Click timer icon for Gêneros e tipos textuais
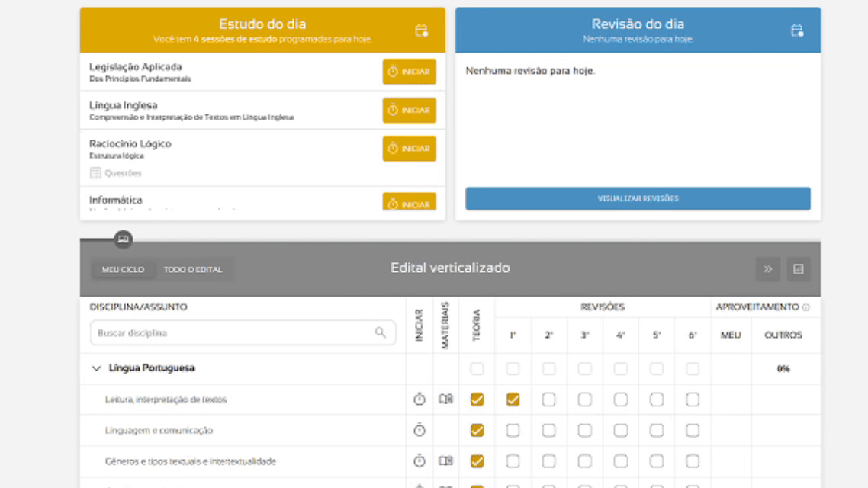 pos(419,461)
